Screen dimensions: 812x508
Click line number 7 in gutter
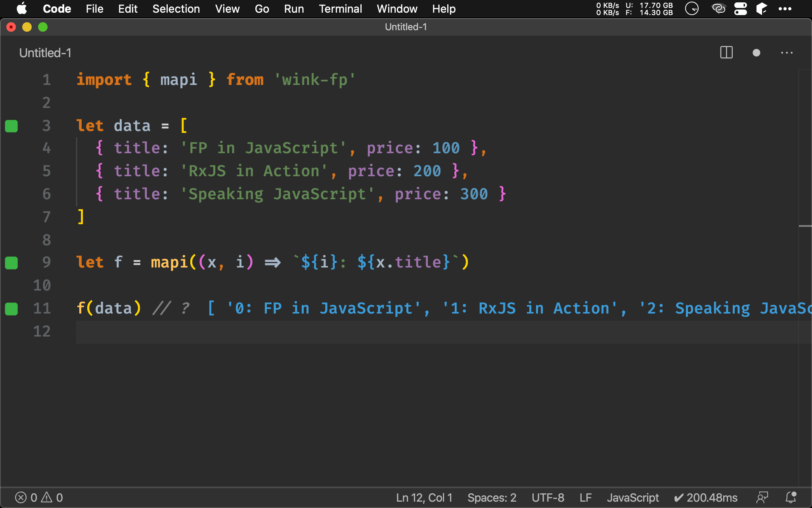(46, 217)
